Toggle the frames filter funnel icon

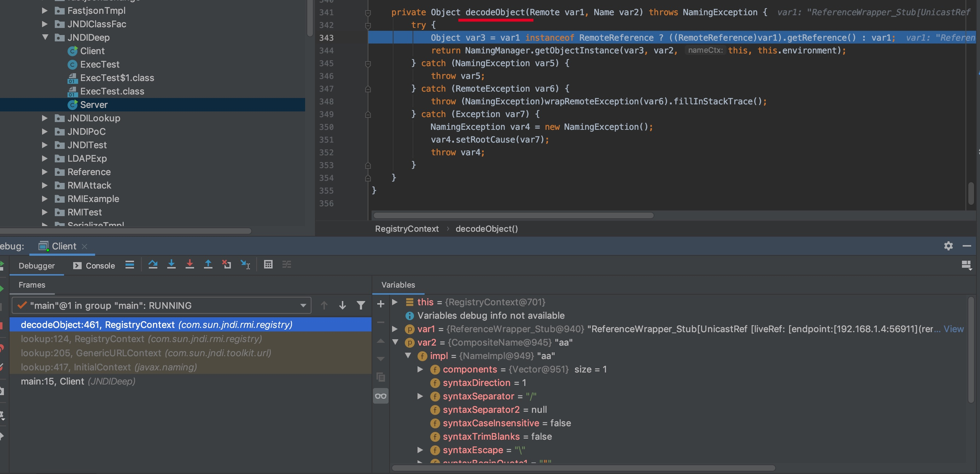(x=361, y=305)
